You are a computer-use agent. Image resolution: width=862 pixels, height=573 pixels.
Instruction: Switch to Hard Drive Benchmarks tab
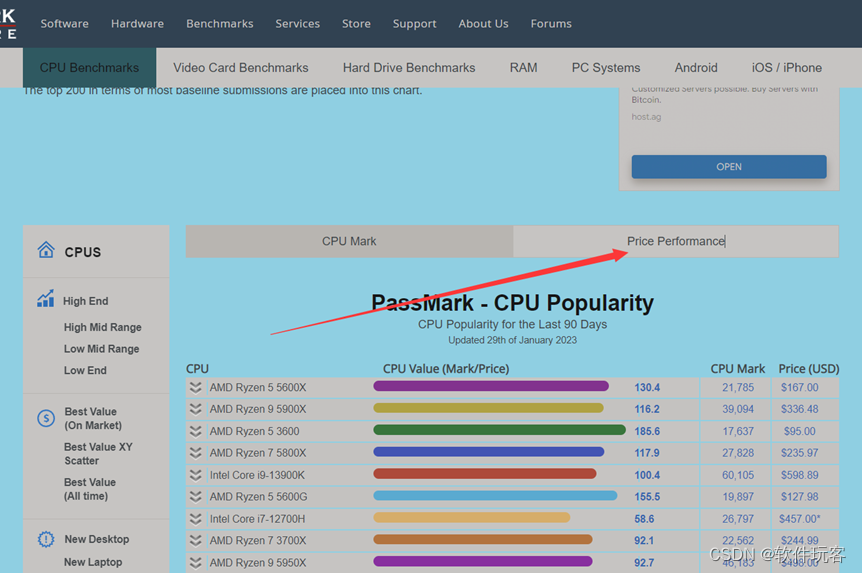tap(409, 68)
